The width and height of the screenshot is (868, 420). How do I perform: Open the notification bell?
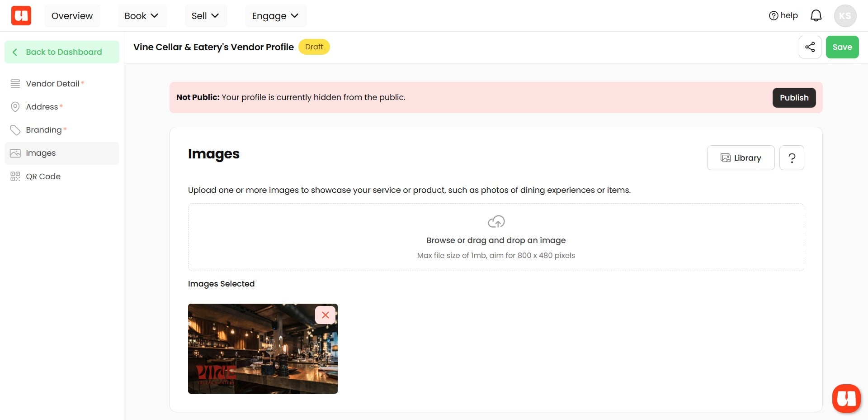click(816, 15)
